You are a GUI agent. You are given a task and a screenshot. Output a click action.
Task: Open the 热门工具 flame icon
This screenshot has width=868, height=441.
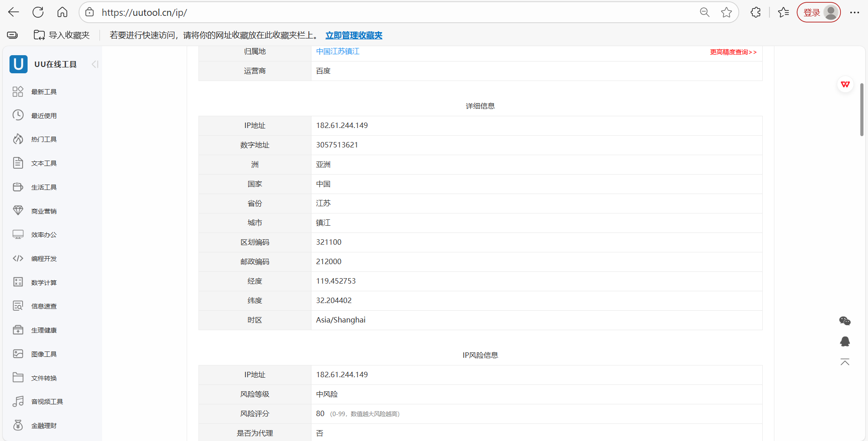coord(18,139)
